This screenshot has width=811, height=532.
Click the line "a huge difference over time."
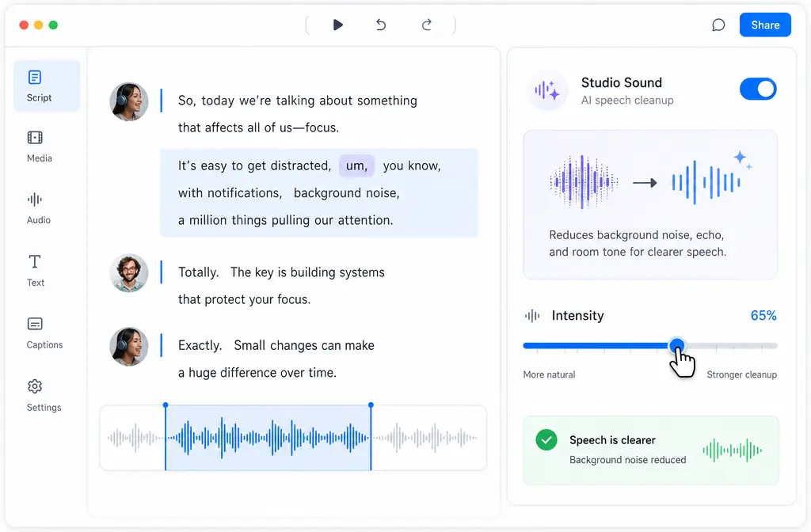[x=257, y=373]
